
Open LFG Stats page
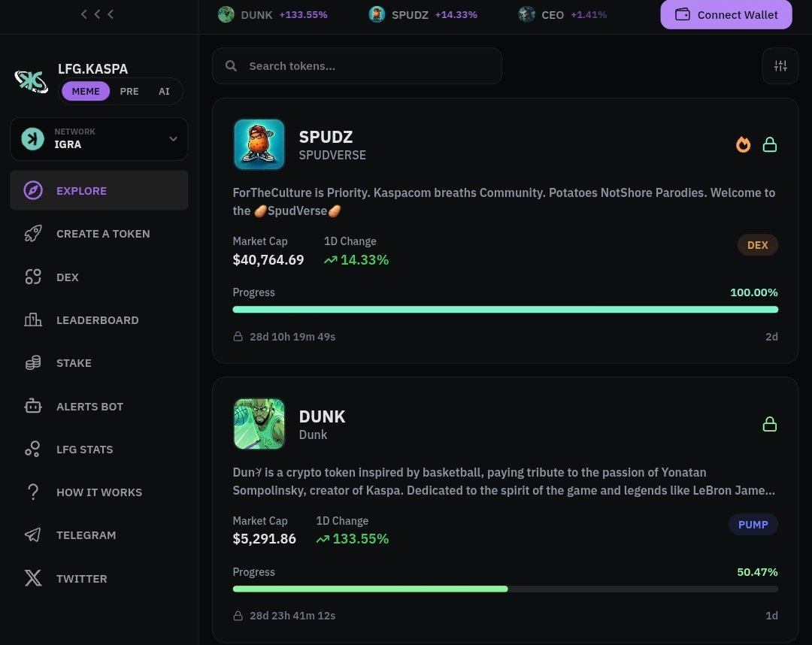coord(99,450)
